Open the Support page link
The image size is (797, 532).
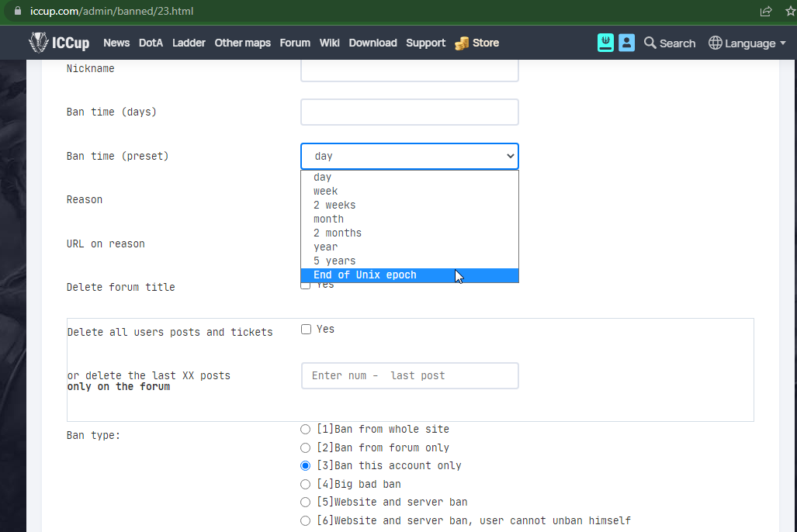[425, 43]
